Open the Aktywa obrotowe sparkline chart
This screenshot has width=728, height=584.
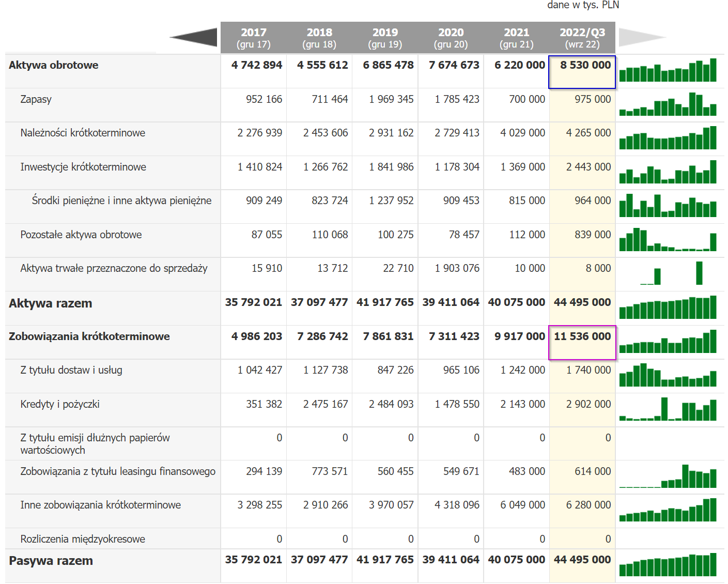[668, 70]
